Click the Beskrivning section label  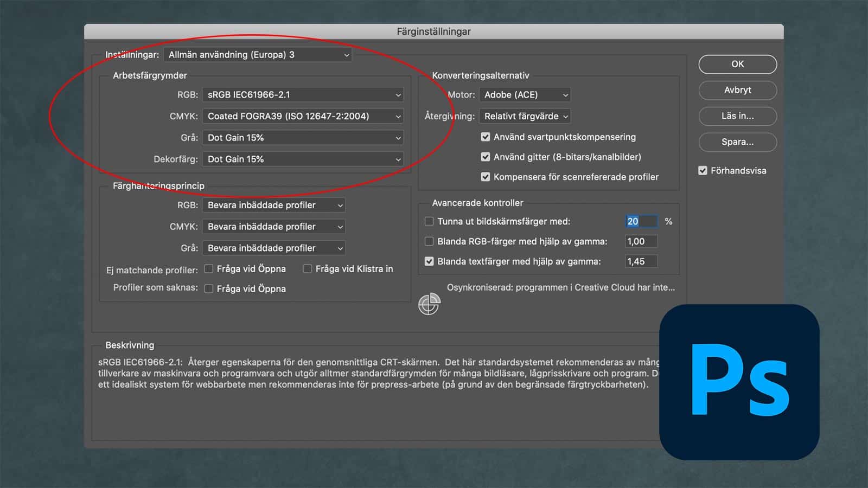point(130,345)
